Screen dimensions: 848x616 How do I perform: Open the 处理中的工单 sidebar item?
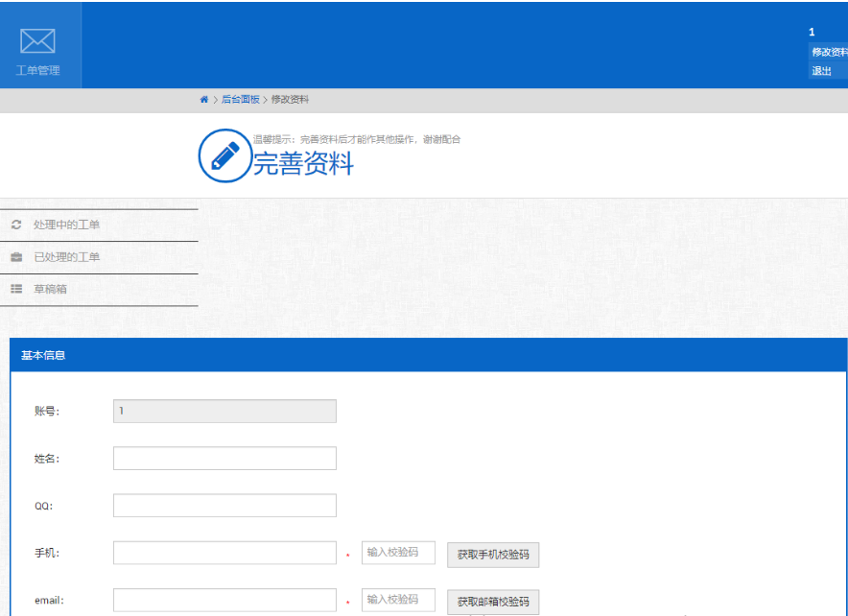tap(99, 225)
